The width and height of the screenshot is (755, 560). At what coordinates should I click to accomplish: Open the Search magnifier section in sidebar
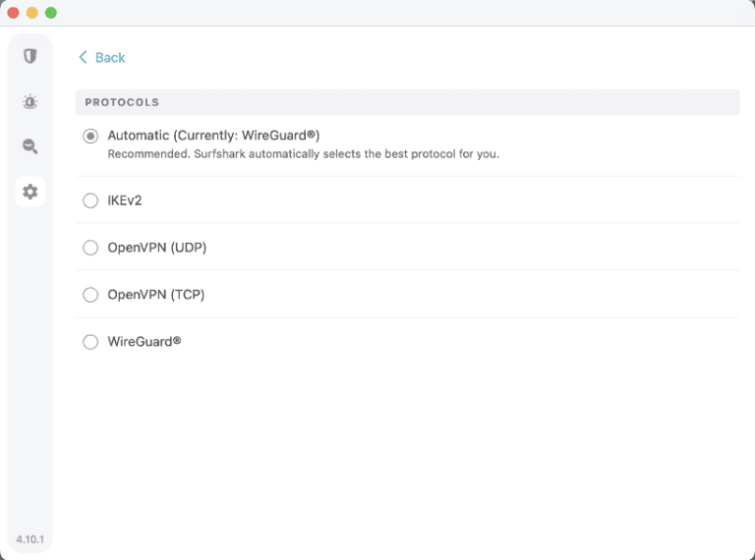tap(30, 147)
